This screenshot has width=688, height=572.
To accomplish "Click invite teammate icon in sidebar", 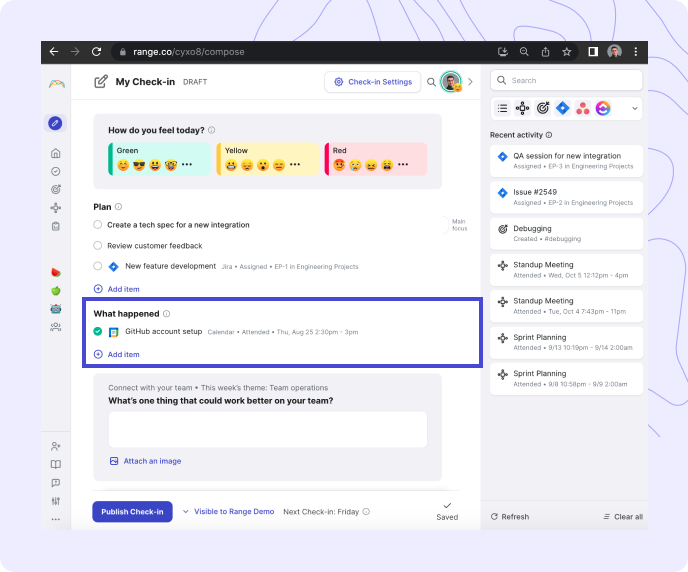I will pos(56,447).
